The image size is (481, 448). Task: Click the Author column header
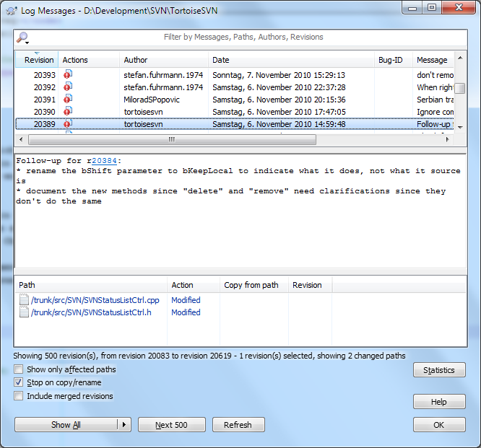click(136, 60)
